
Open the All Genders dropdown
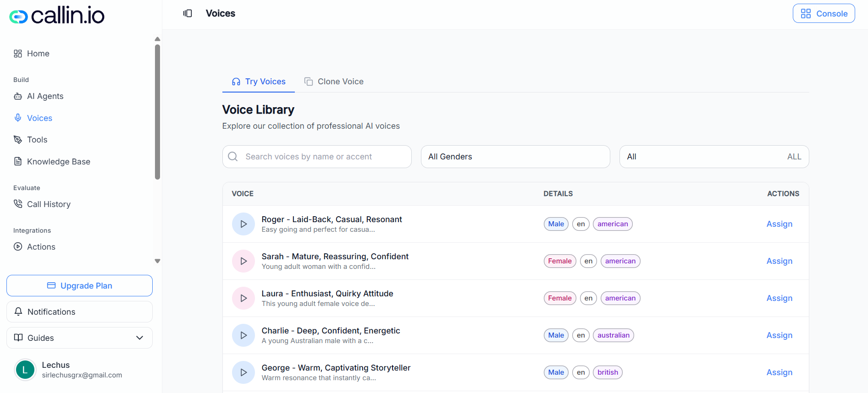[515, 157]
